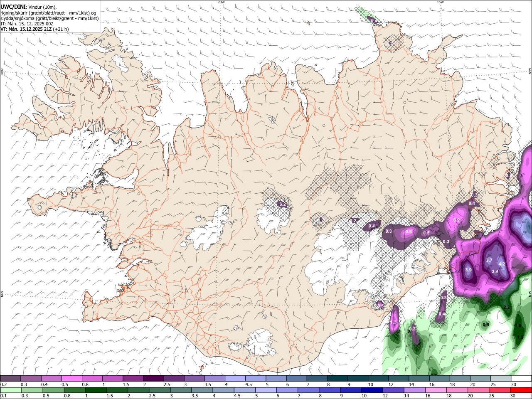Click the 'IT: Mán. 15. 12. 2025 00Z' initial time line
This screenshot has width=532, height=399.
coord(27,24)
